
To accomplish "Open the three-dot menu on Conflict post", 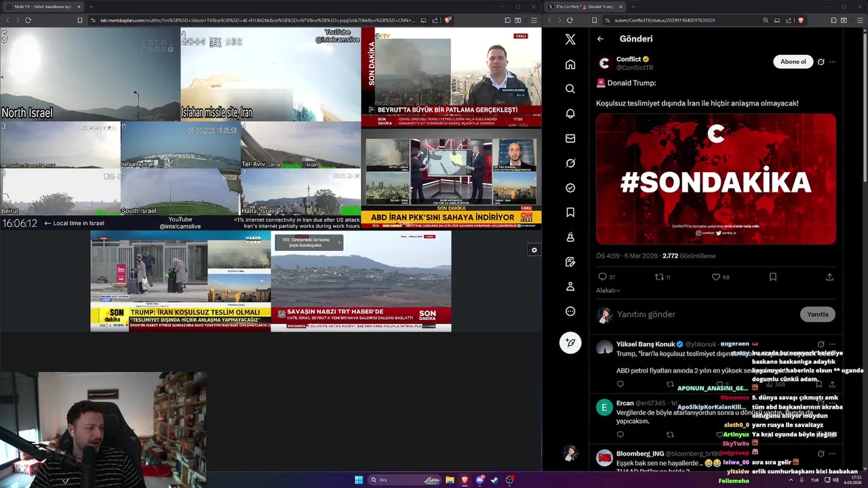I will coord(832,62).
